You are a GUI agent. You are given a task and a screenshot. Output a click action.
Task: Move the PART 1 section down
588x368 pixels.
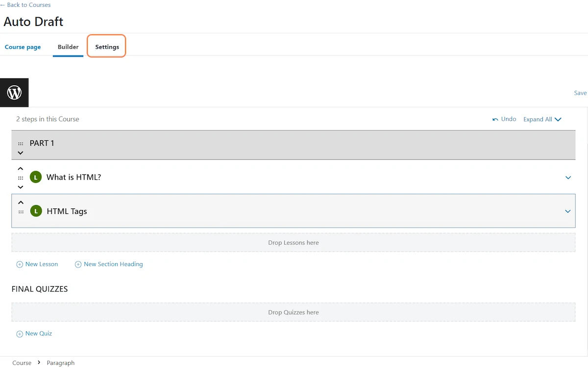tap(21, 153)
